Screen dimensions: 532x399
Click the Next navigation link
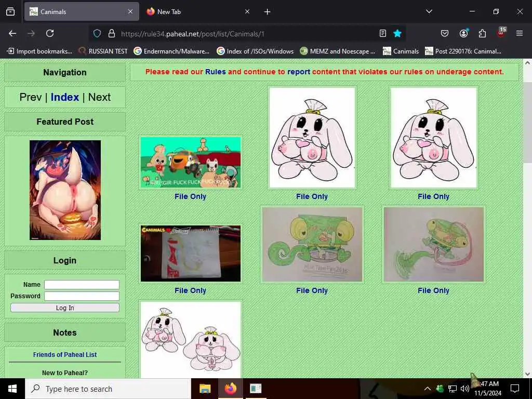coord(99,97)
